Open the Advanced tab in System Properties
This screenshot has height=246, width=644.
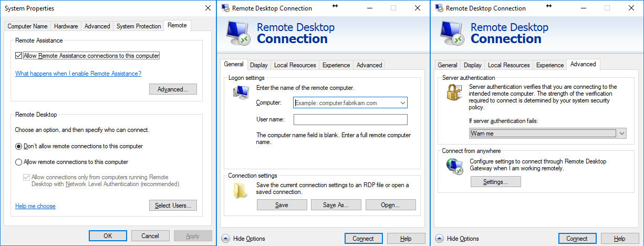97,26
